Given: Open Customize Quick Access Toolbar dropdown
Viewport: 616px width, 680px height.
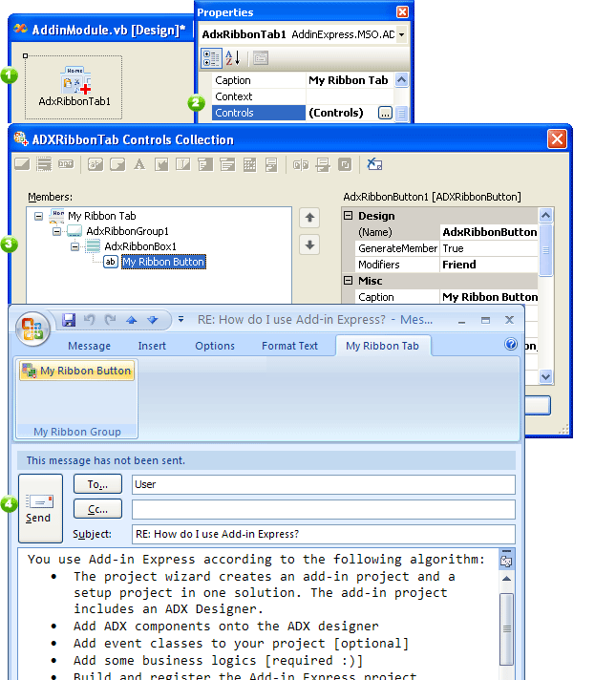Looking at the screenshot, I should (181, 320).
